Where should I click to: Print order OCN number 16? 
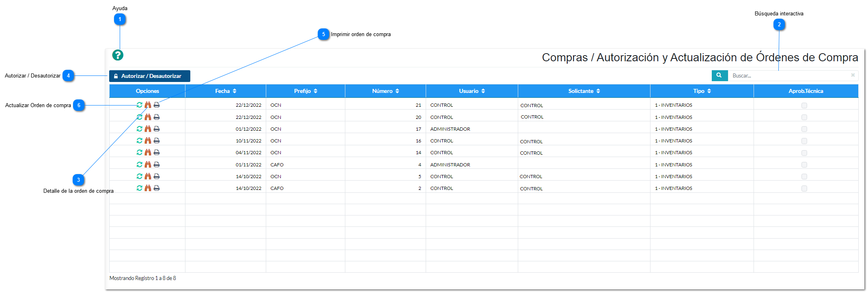pos(157,140)
